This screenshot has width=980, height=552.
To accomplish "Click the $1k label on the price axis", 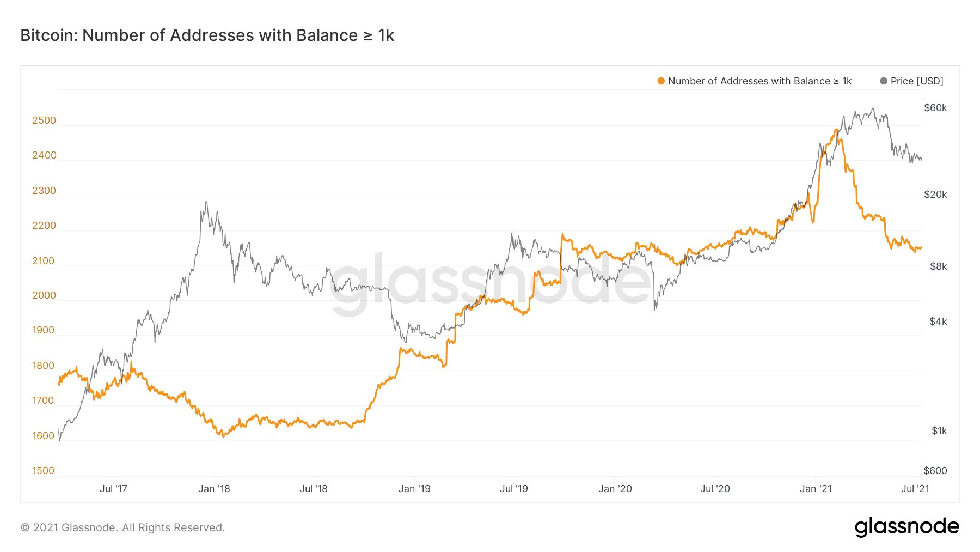I will [939, 431].
